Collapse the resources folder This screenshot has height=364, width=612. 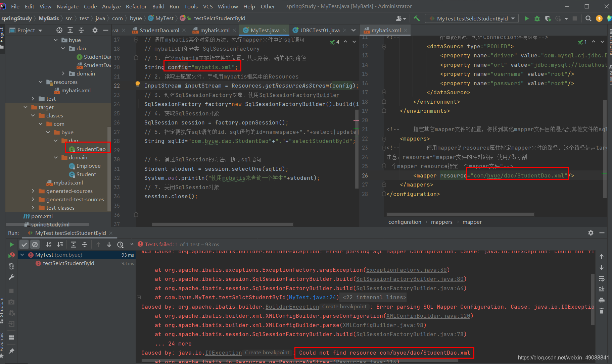[41, 82]
